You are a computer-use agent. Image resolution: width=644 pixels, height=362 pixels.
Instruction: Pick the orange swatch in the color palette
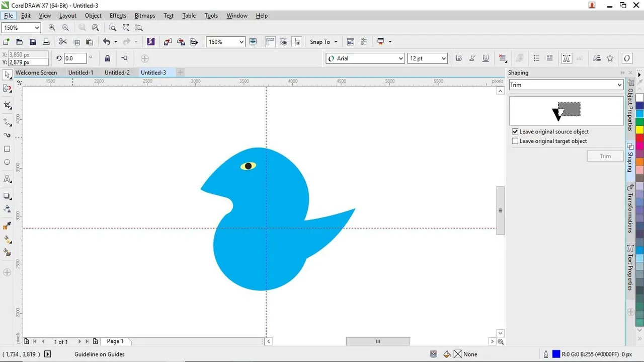(x=639, y=162)
